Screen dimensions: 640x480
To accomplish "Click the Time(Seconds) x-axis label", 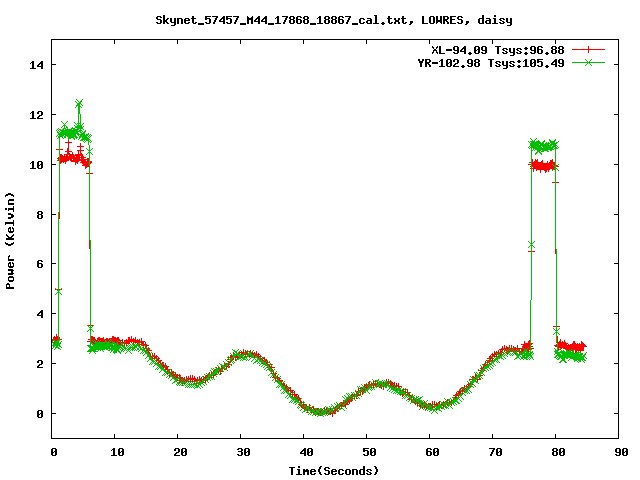I will (334, 471).
